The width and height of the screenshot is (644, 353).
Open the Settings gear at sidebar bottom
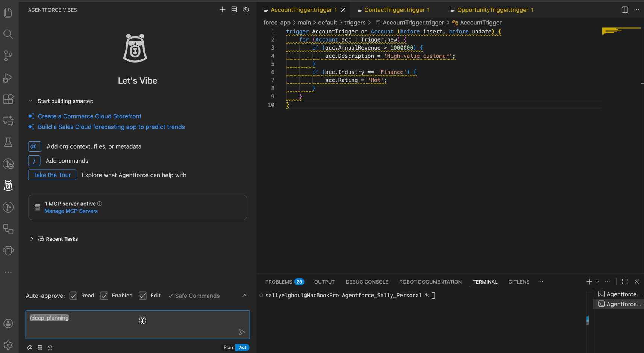[8, 345]
